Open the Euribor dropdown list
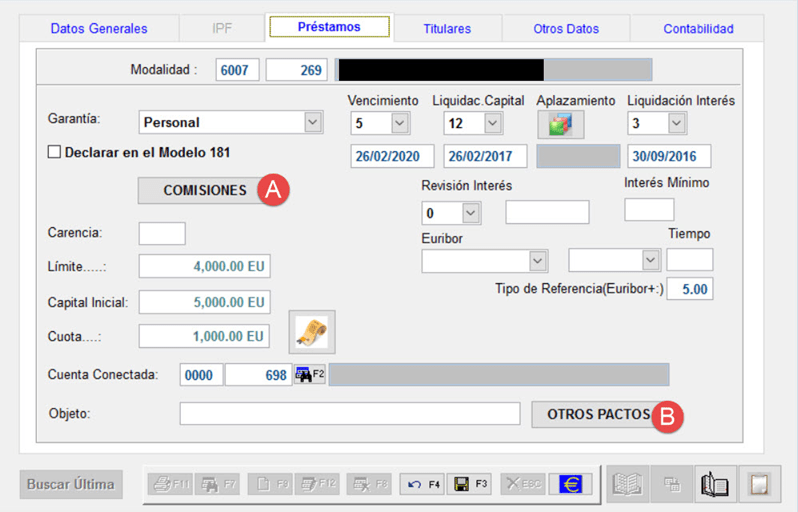 pos(537,260)
